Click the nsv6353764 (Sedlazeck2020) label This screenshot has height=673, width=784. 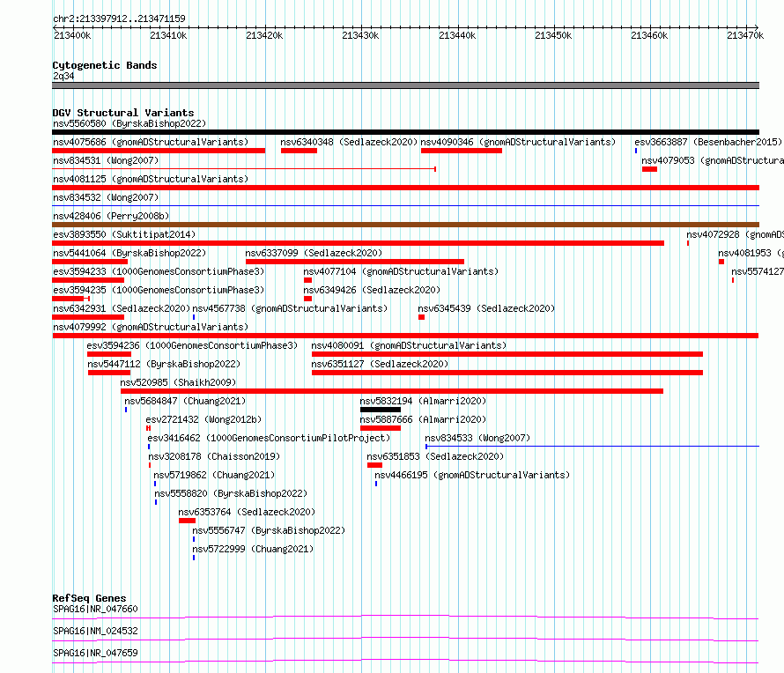[x=247, y=512]
